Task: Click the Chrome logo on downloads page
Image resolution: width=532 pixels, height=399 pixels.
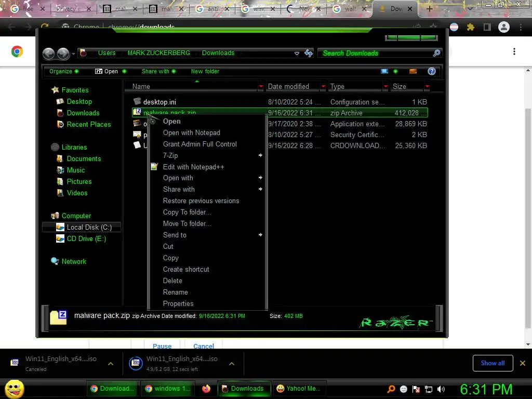Action: (x=17, y=51)
